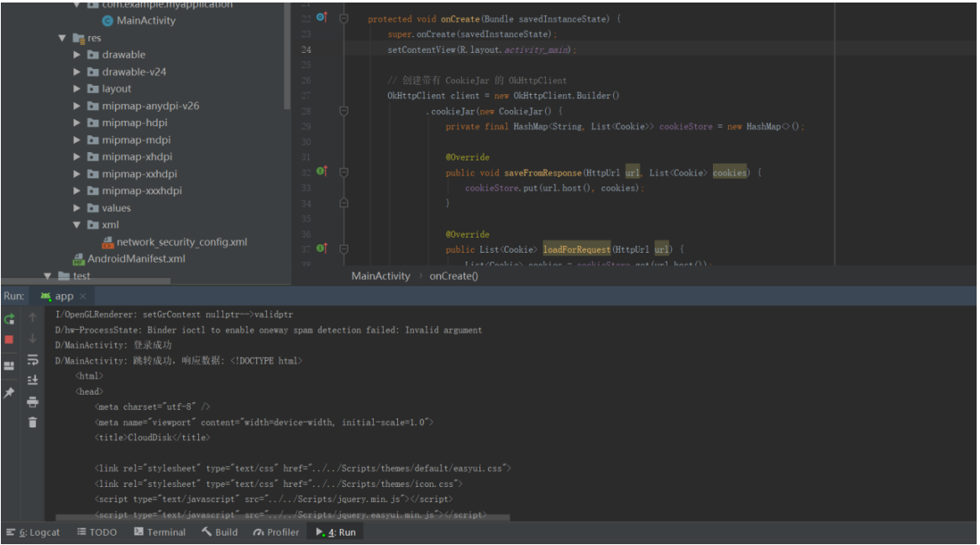This screenshot has width=980, height=545.
Task: Click Run console horizontal scrollbar
Action: (x=283, y=517)
